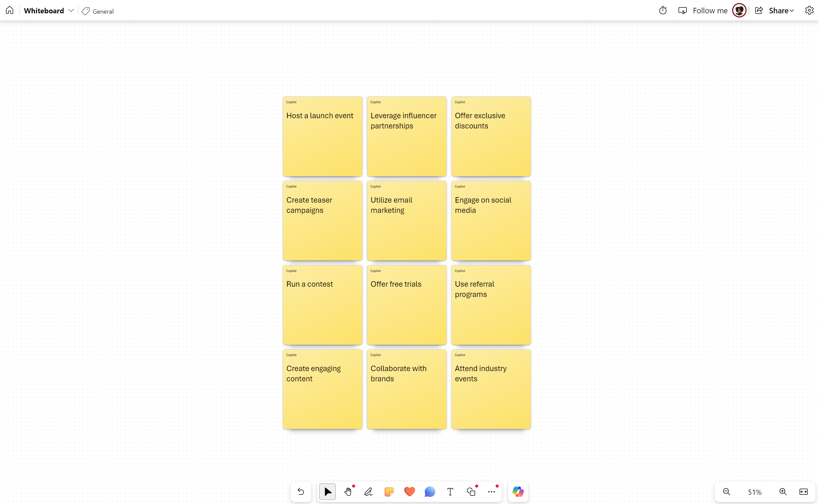Fit canvas to screen
Screen dimensions: 819x504
click(804, 492)
